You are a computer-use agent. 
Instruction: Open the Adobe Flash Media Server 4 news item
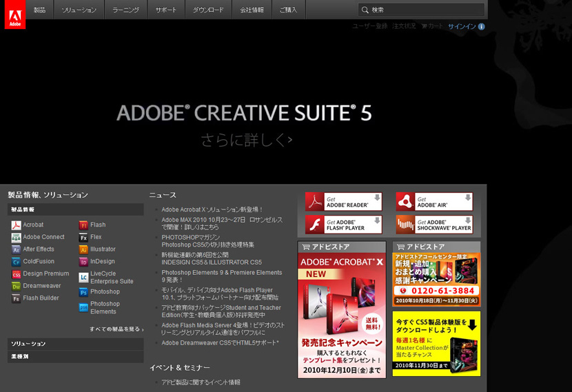(x=223, y=329)
